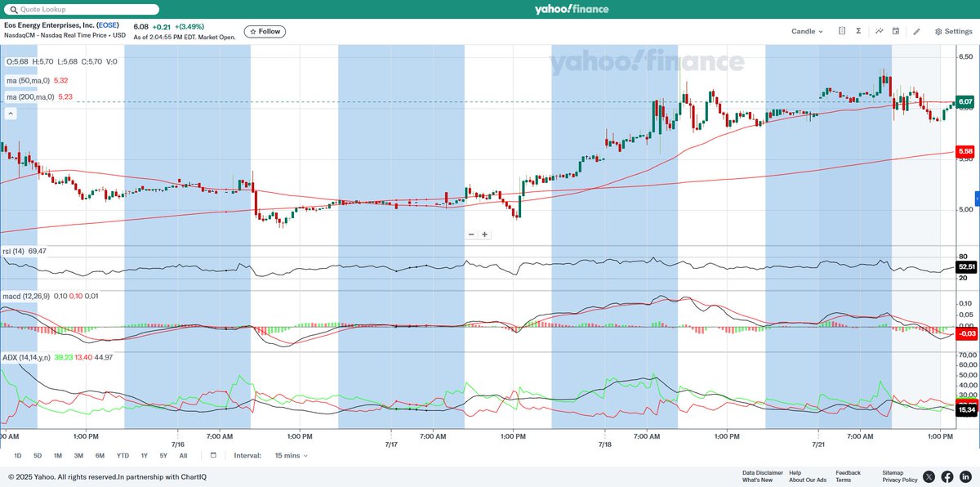This screenshot has height=487, width=980.
Task: Switch to the 1M range
Action: point(58,455)
